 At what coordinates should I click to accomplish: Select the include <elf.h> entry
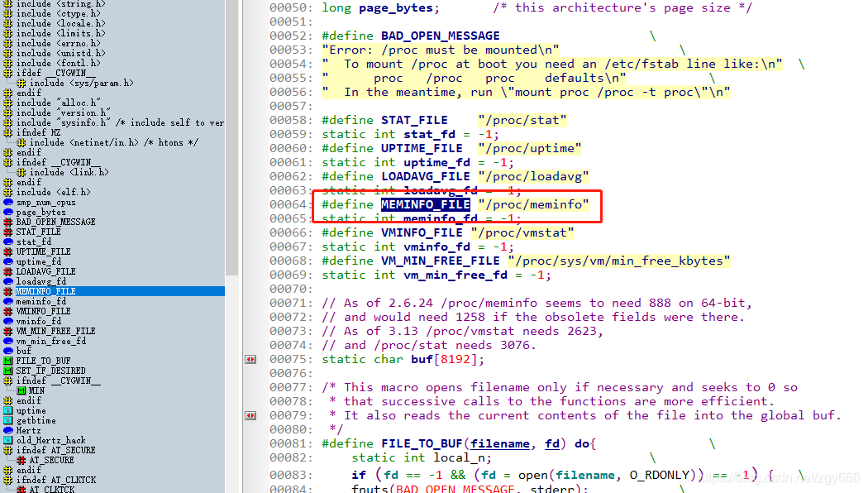tap(53, 192)
